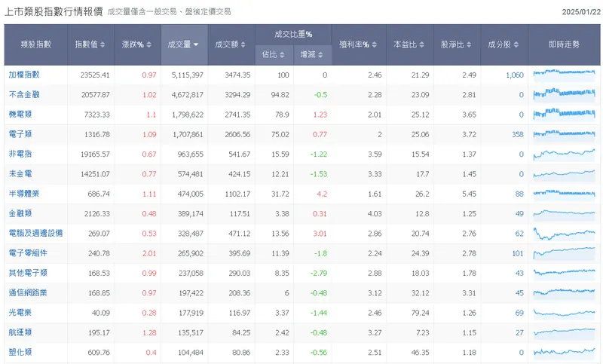Select 電子零組件 change value 2.01
The width and height of the screenshot is (603, 364).
pos(149,253)
